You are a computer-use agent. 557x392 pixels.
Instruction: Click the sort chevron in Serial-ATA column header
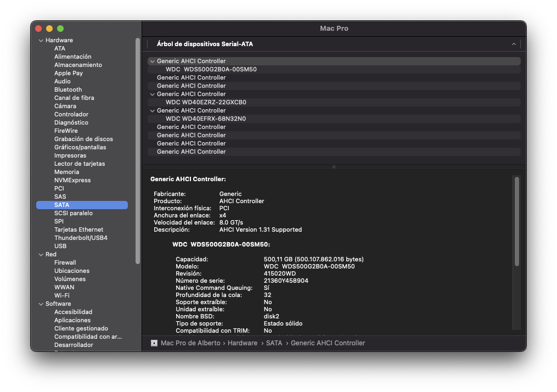click(514, 44)
